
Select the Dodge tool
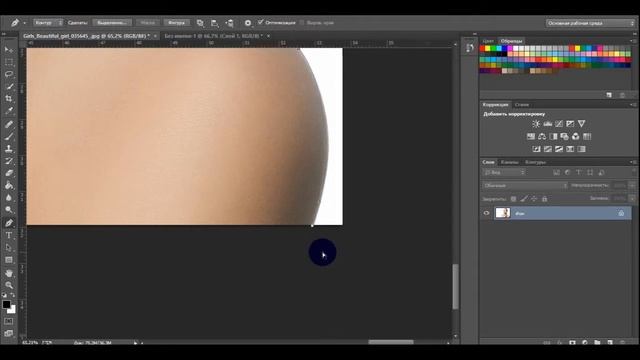[x=9, y=210]
